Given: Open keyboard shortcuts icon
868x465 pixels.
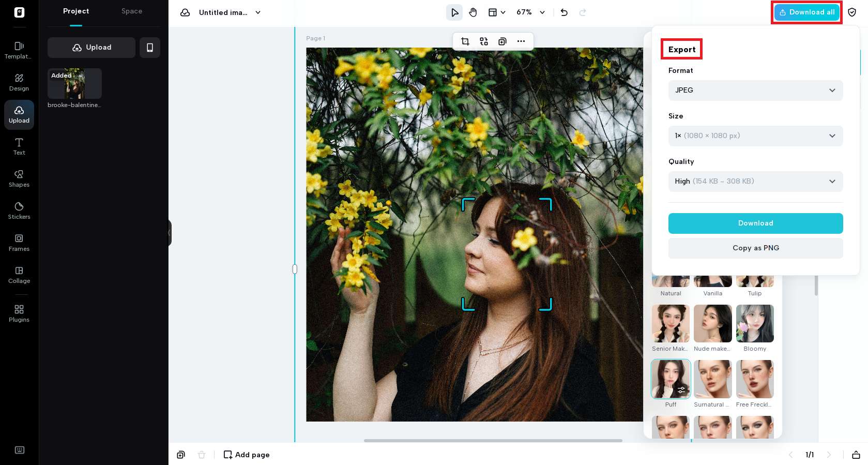Looking at the screenshot, I should [x=20, y=450].
